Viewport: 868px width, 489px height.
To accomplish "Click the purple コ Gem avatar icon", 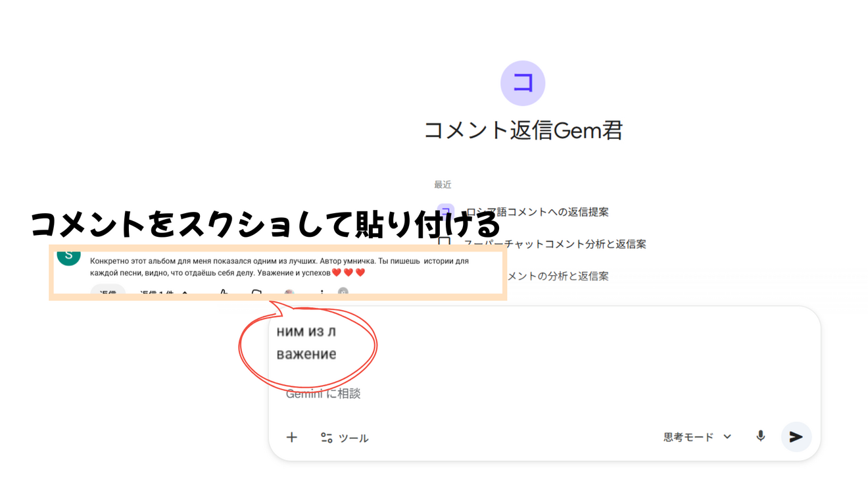I will point(523,83).
